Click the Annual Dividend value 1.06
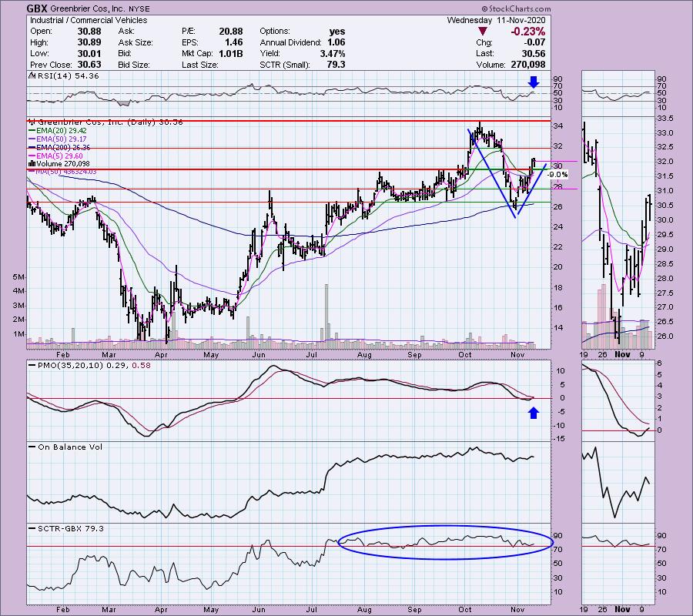Screen dimensions: 693x616 pos(336,42)
